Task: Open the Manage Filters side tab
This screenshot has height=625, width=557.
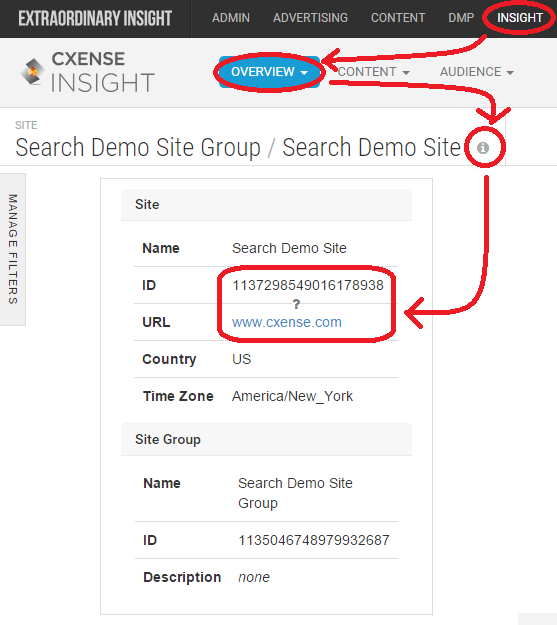Action: (x=13, y=249)
